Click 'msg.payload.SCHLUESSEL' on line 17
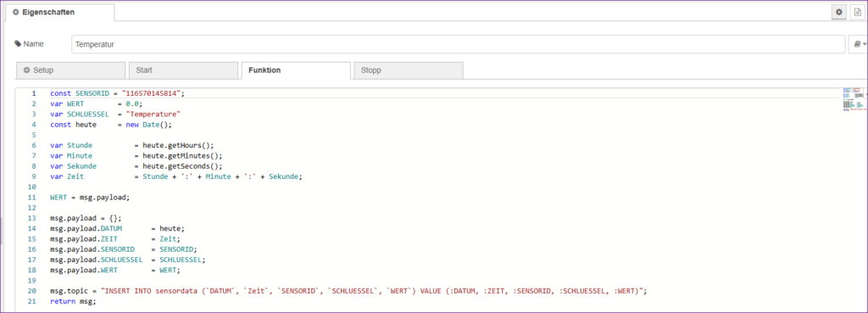This screenshot has height=313, width=868. [x=97, y=260]
